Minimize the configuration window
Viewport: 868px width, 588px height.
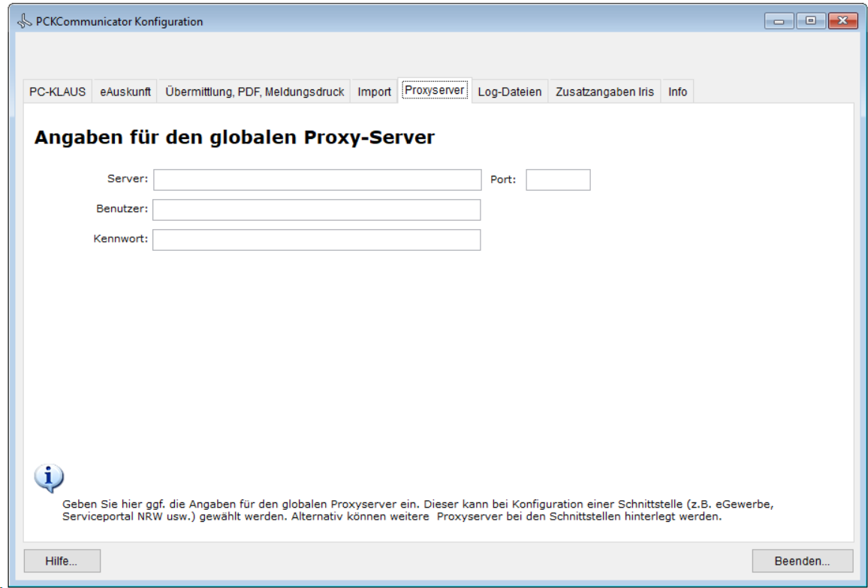[x=779, y=21]
